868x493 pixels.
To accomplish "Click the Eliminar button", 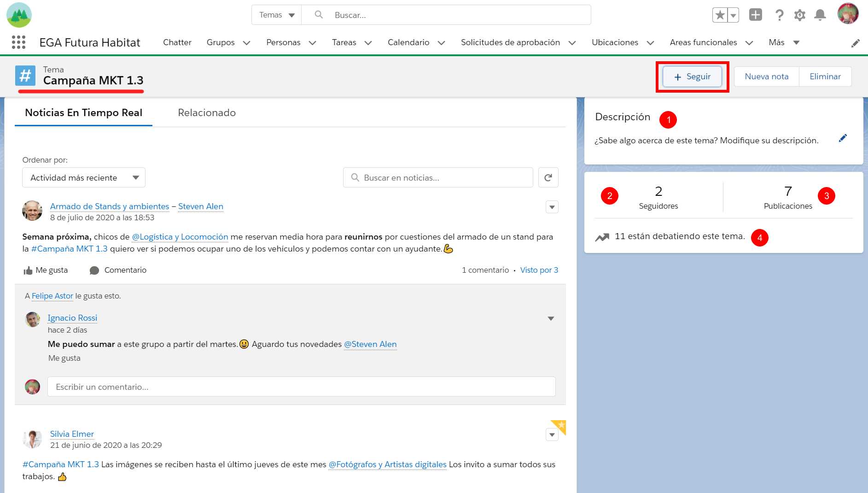I will 825,76.
